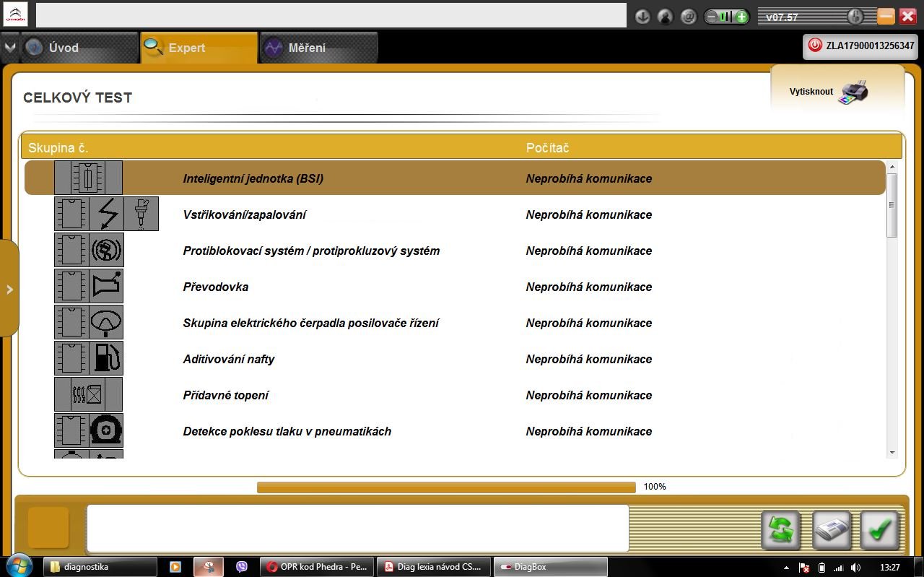
Task: Open the Měření tab
Action: [318, 48]
